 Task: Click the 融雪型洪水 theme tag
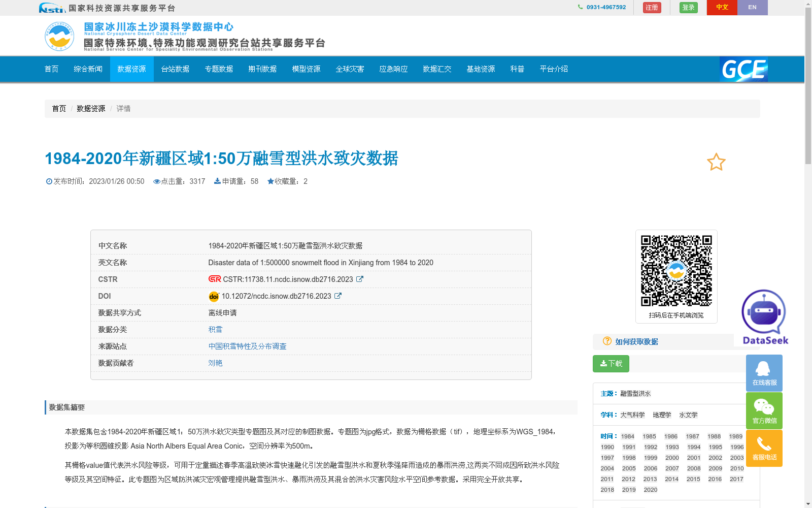coord(635,394)
